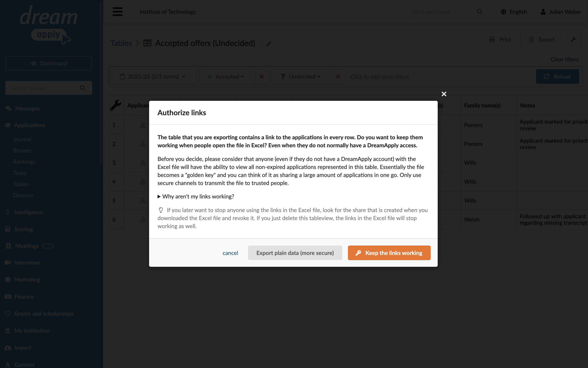Viewport: 588px width, 368px height.
Task: Expand 'Why aren't my links working?'
Action: (x=196, y=196)
